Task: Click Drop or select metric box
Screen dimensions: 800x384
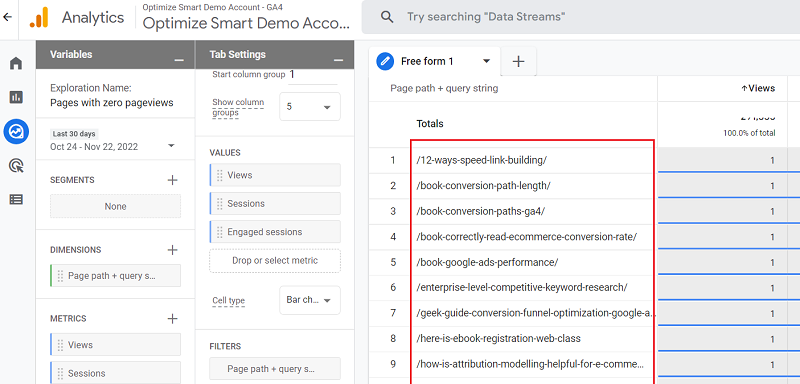Action: (275, 261)
